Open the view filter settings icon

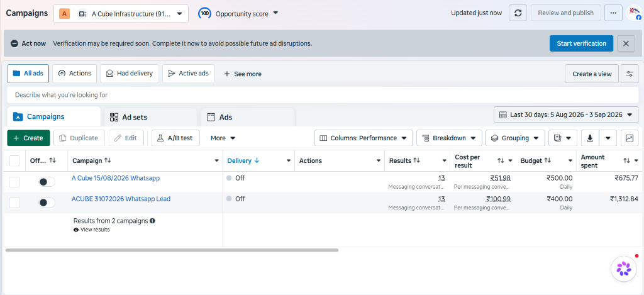coord(630,74)
